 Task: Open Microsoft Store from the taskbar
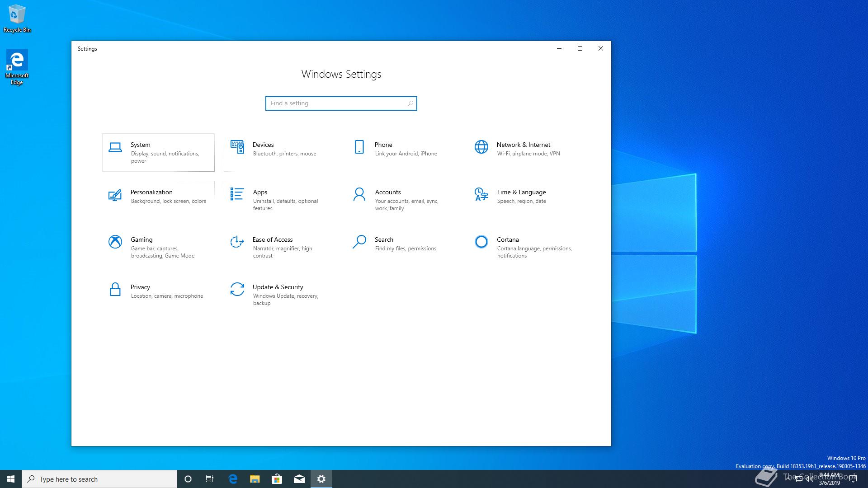point(277,479)
